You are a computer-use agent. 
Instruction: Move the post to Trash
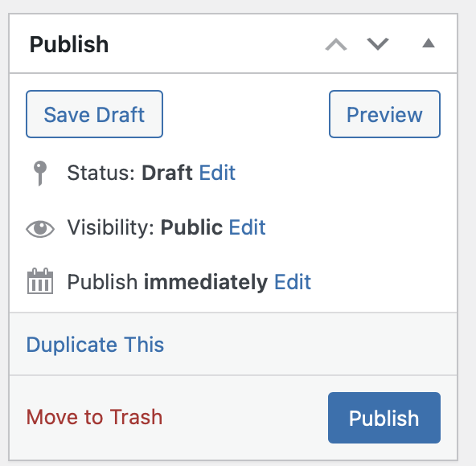click(x=94, y=417)
